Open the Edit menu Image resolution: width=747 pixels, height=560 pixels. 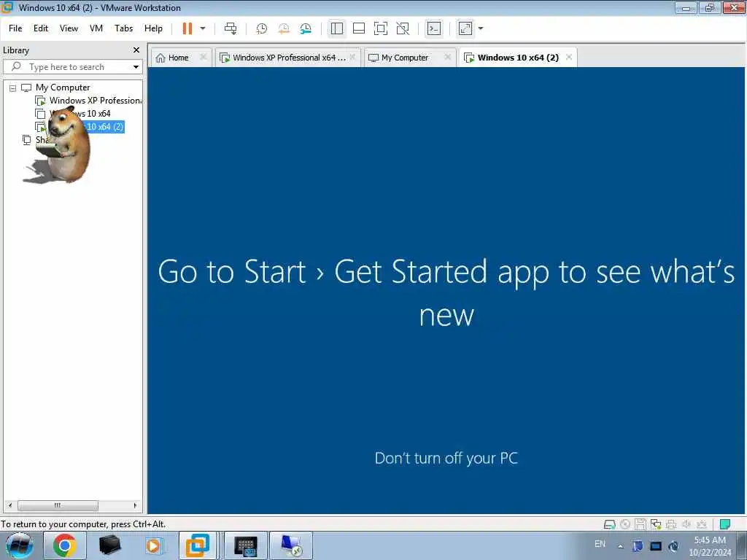click(41, 28)
